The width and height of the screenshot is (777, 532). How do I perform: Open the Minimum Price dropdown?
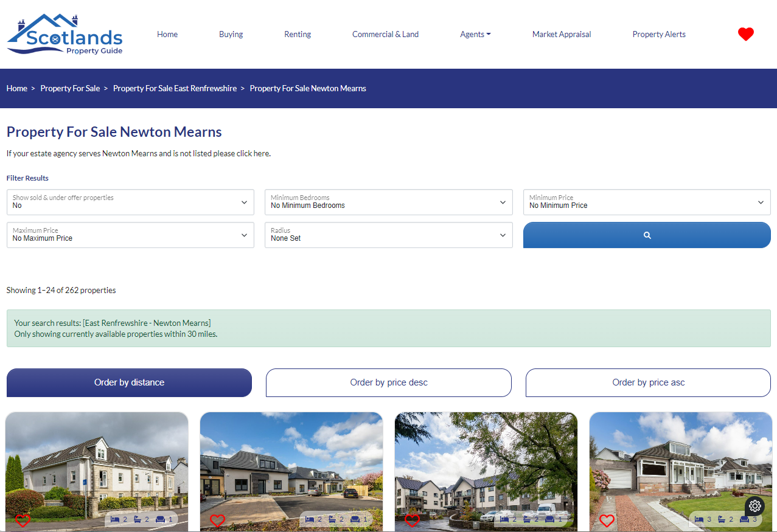point(647,202)
